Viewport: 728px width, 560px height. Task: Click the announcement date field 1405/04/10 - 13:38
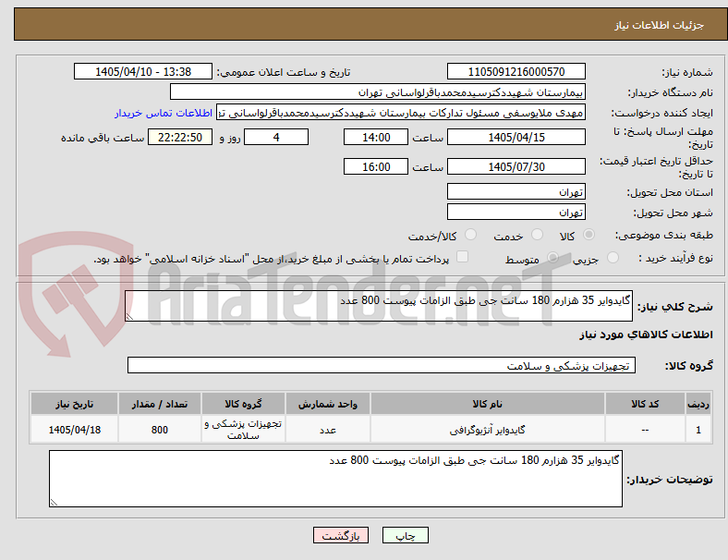[143, 71]
